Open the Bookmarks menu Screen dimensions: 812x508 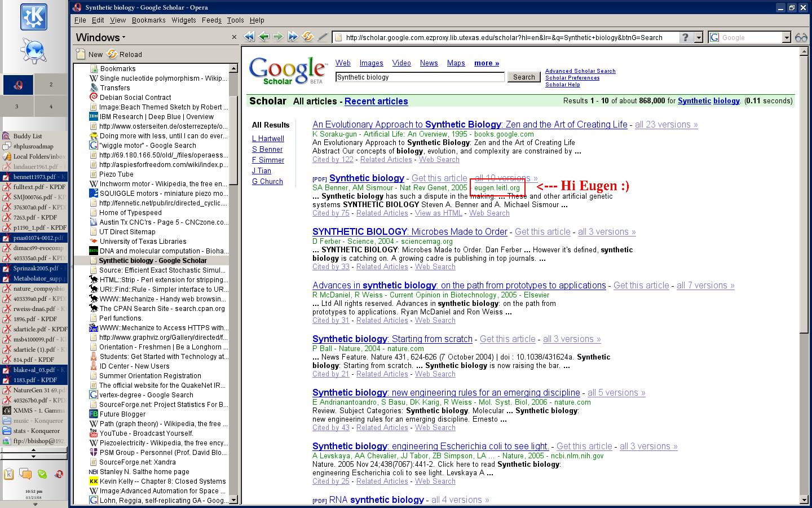pyautogui.click(x=149, y=20)
